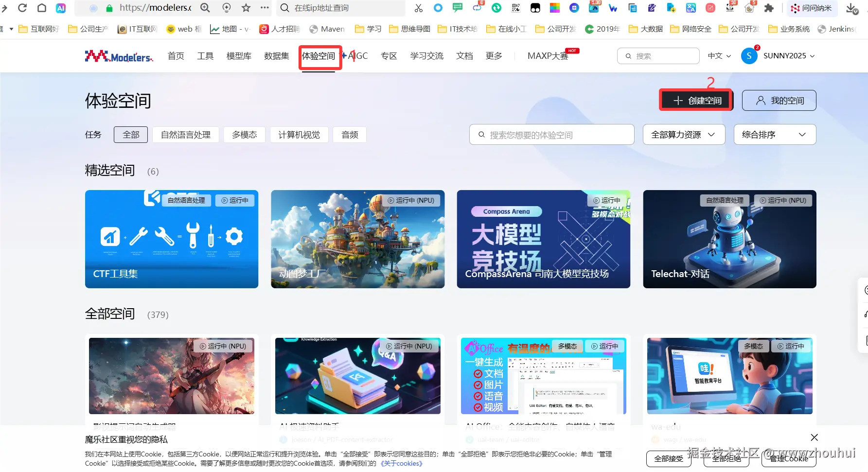
Task: Expand the 全部算力资源 dropdown
Action: (x=684, y=135)
